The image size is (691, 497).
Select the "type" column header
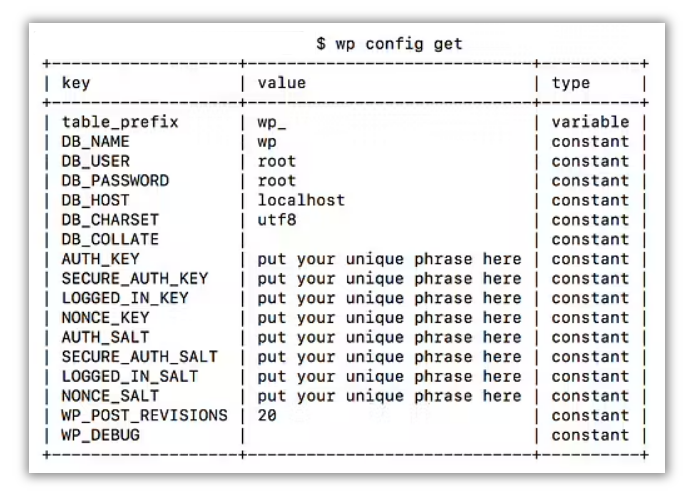(x=571, y=83)
